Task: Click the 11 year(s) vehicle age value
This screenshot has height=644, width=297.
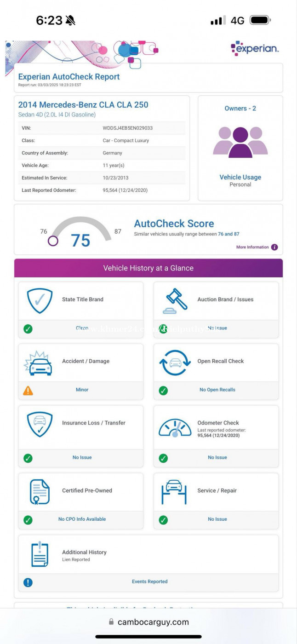Action: coord(114,165)
